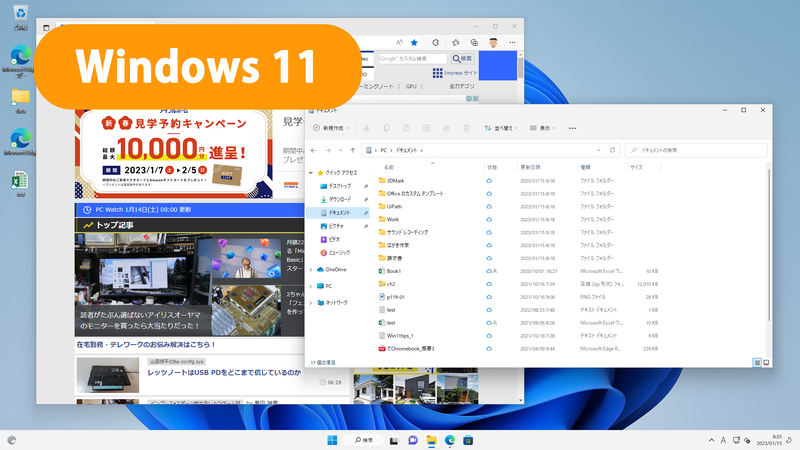
Task: Open Microsoft Store from taskbar
Action: (468, 440)
